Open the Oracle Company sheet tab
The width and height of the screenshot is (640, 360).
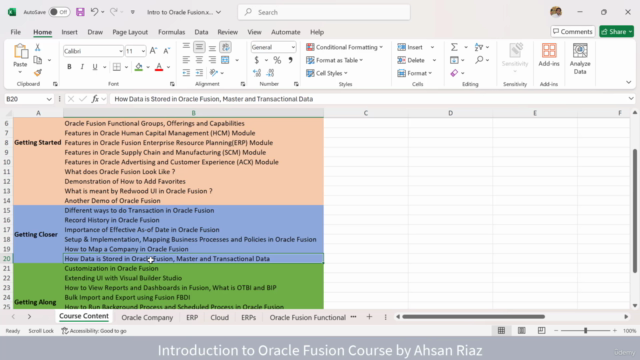click(x=147, y=317)
